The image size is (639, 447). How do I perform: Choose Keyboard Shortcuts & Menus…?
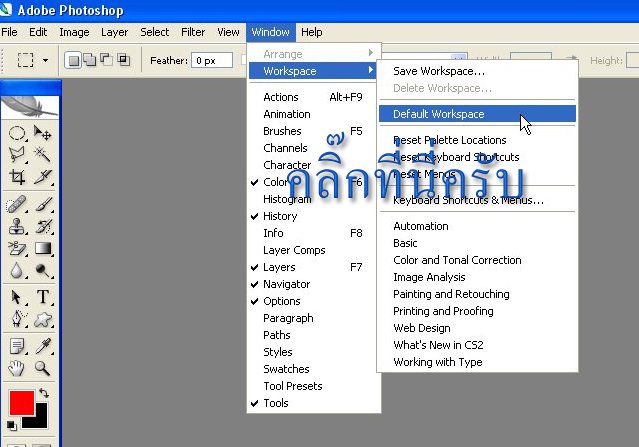[477, 200]
